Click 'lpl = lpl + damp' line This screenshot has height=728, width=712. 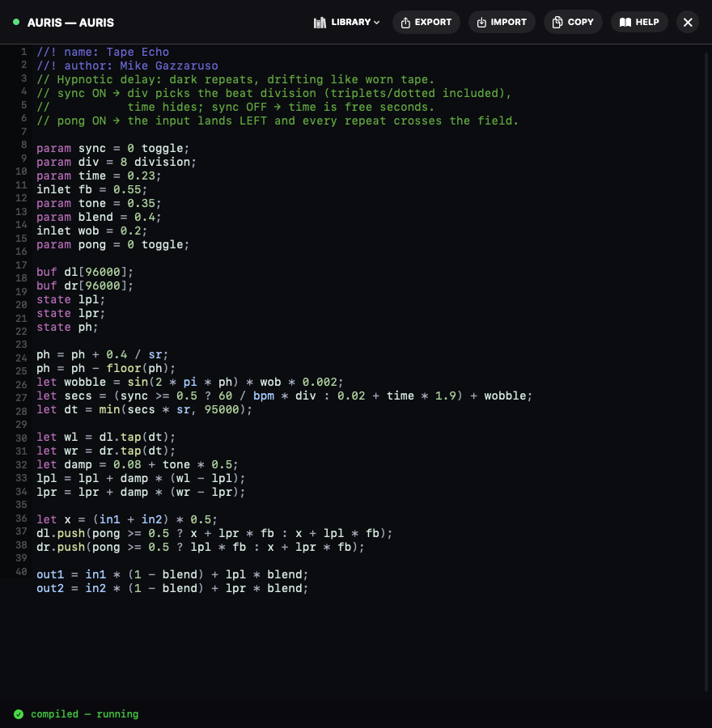tap(141, 479)
